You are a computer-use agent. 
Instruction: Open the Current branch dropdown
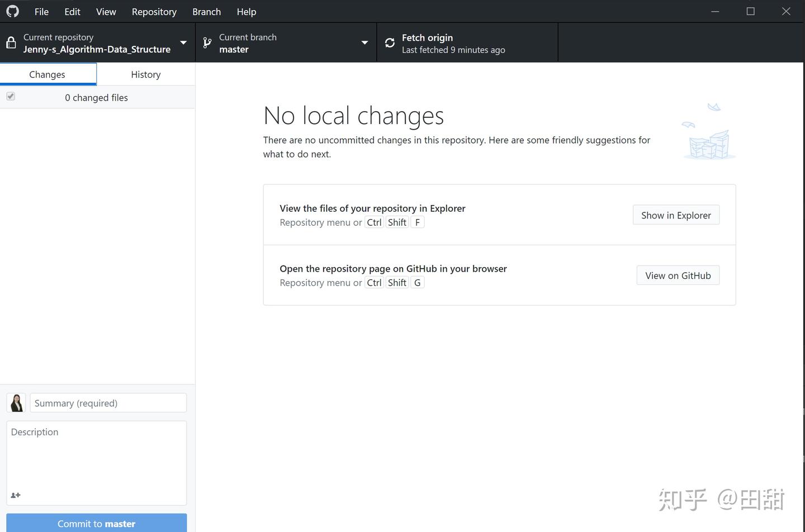point(364,42)
